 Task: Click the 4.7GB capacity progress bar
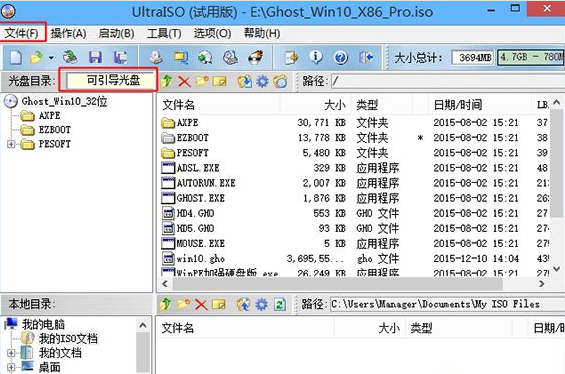point(531,57)
